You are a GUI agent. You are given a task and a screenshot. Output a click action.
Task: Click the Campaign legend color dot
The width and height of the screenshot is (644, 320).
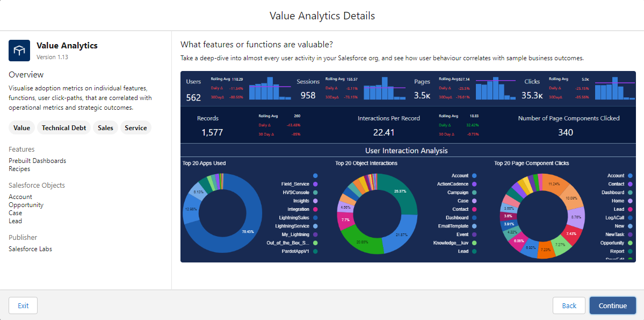tap(474, 193)
